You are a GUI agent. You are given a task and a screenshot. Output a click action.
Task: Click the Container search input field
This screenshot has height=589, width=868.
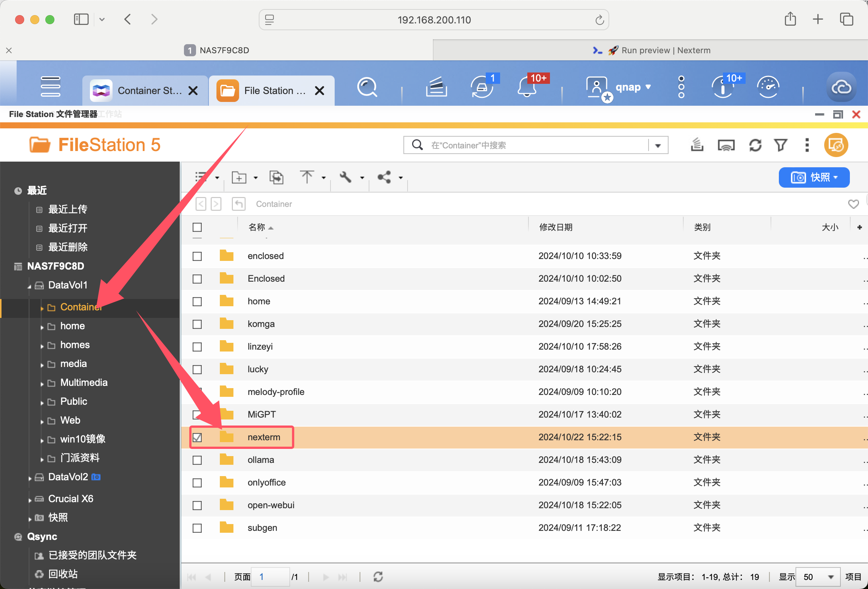tap(536, 145)
